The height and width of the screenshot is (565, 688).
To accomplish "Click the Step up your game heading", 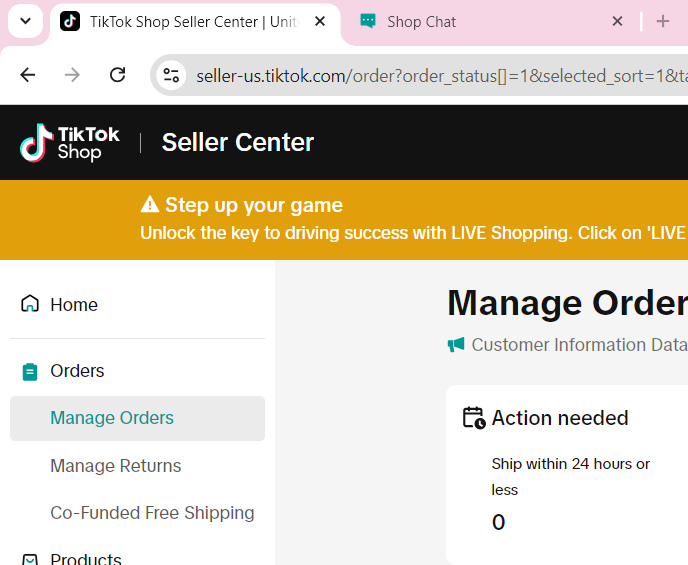I will (x=254, y=205).
